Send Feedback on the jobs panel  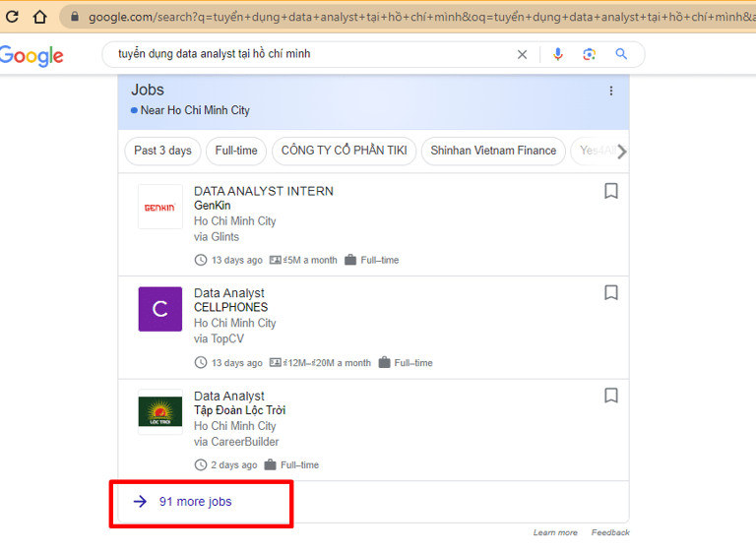(x=610, y=532)
